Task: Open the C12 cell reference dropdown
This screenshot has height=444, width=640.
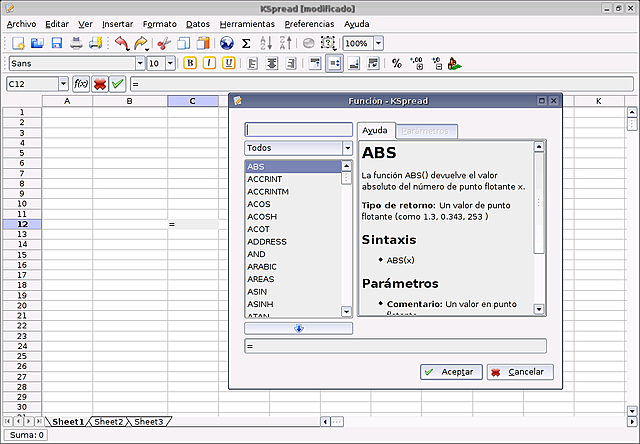Action: (x=63, y=84)
